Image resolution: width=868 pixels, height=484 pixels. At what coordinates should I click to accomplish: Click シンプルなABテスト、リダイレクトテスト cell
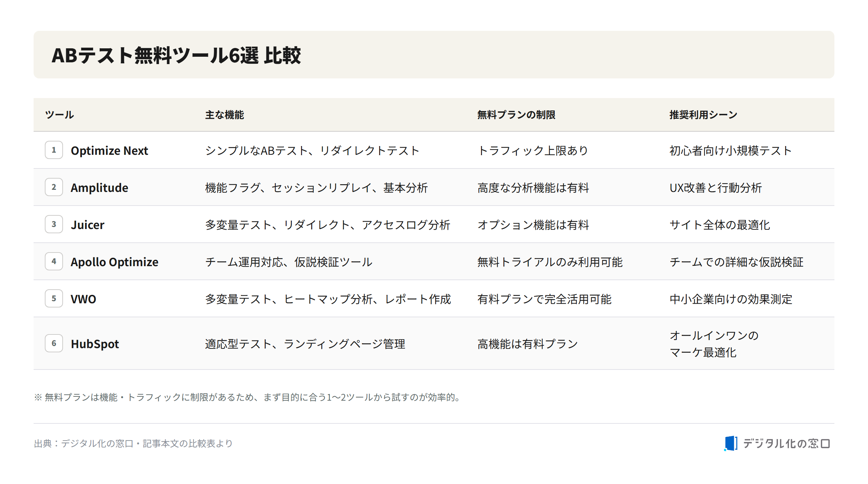click(x=312, y=151)
